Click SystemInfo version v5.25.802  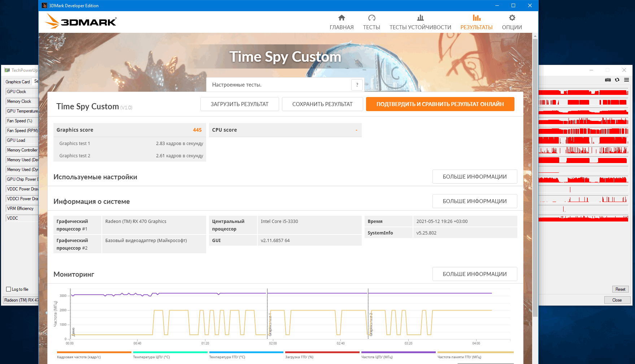426,233
